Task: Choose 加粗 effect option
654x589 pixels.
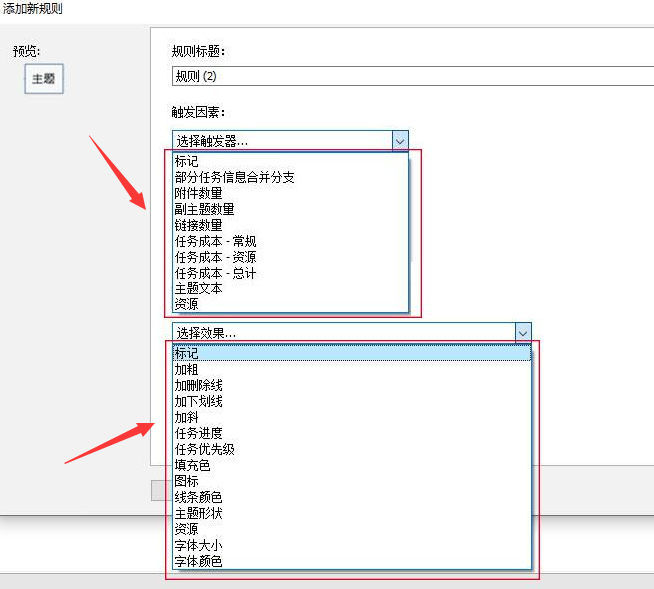Action: (352, 369)
